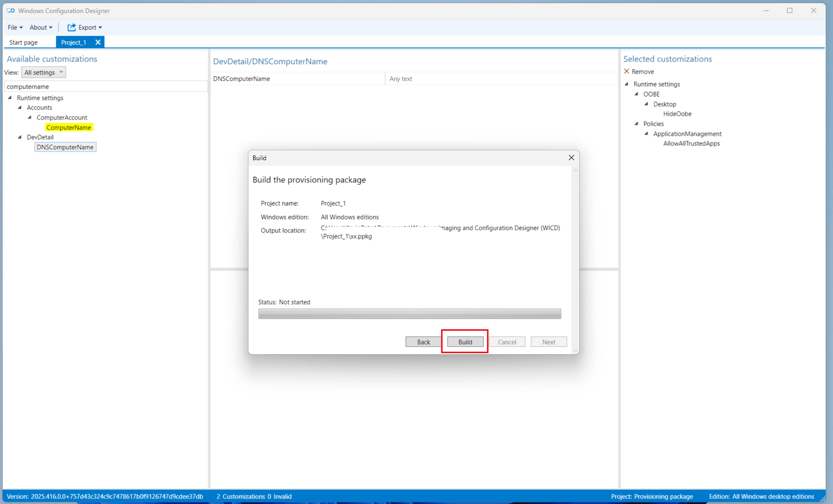Open the View All settings dropdown
Screen dimensions: 833x504
[44, 73]
